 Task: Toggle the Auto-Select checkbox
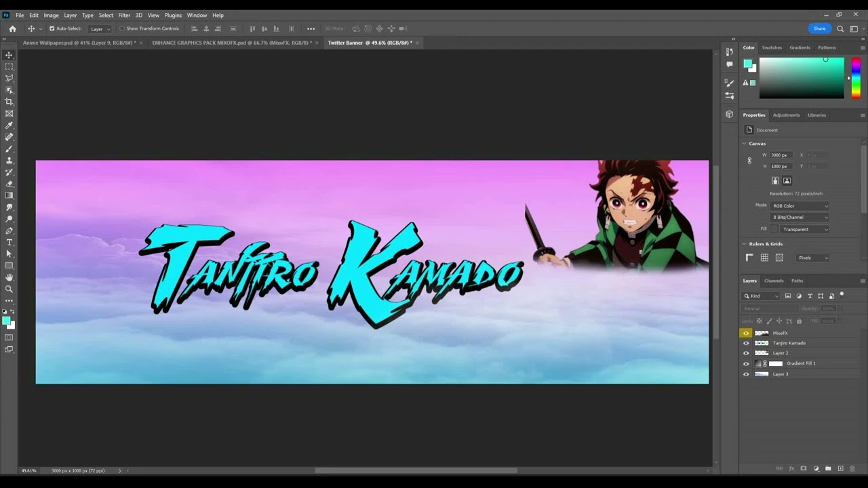point(52,28)
